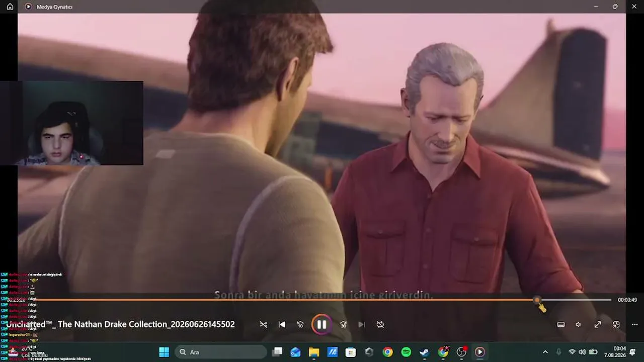This screenshot has width=644, height=362.
Task: Open the media player home icon
Action: 10,7
